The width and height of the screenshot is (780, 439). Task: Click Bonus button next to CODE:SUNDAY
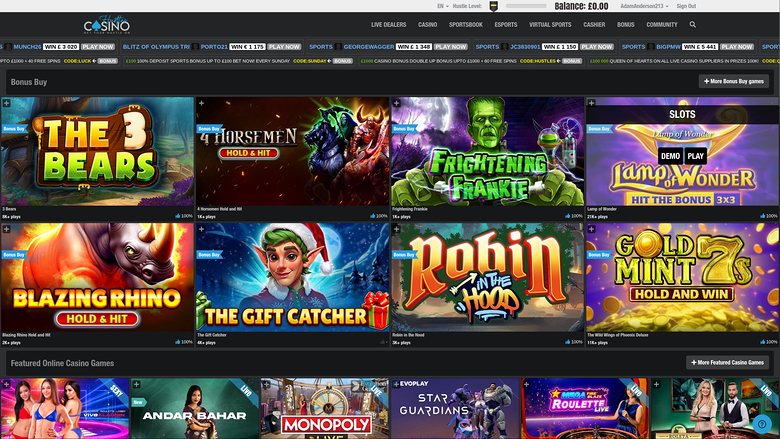coord(342,61)
